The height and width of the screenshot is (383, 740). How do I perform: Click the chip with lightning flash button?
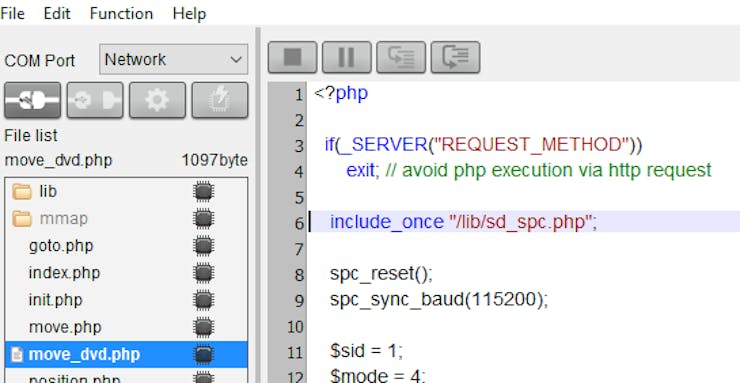[x=219, y=100]
